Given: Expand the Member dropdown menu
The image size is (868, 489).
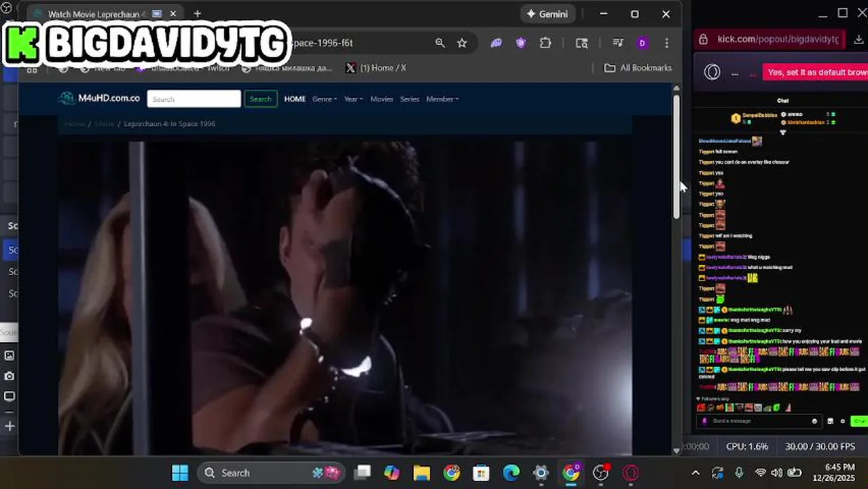Looking at the screenshot, I should tap(442, 99).
